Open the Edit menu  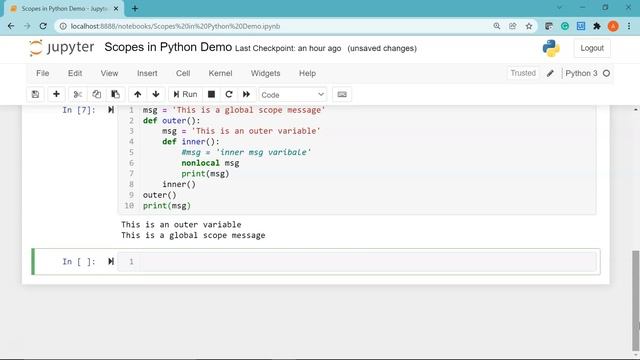tap(75, 73)
